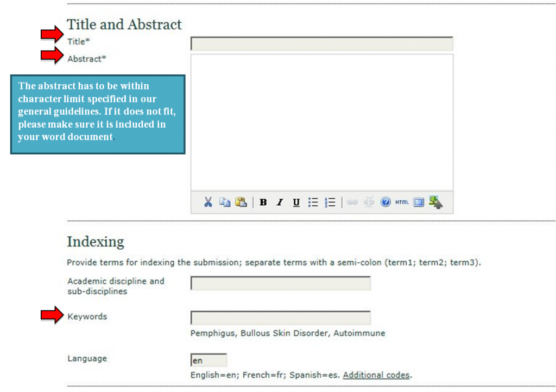Select the Academic discipline and sub-disciplines field
The height and width of the screenshot is (392, 556).
281,283
